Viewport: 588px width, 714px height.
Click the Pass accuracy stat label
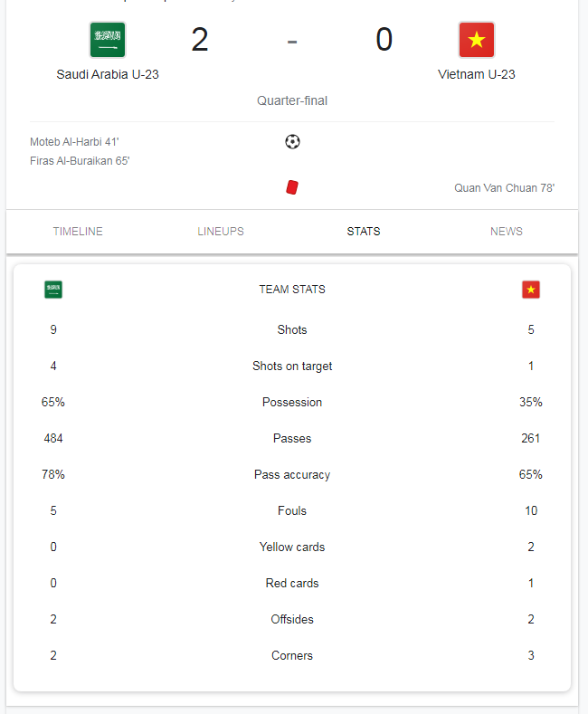tap(292, 474)
